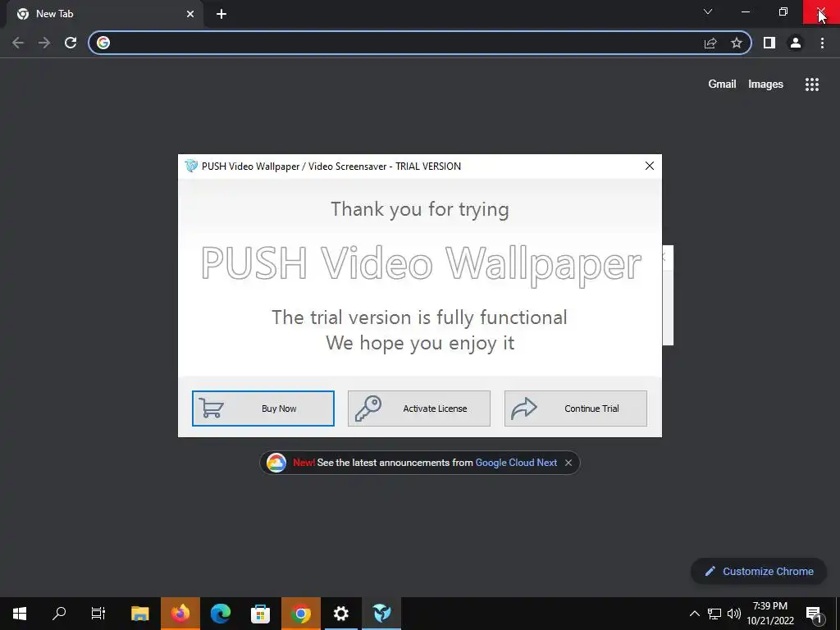Switch to Chrome taskbar icon
Screen dimensions: 840x630
click(x=300, y=614)
